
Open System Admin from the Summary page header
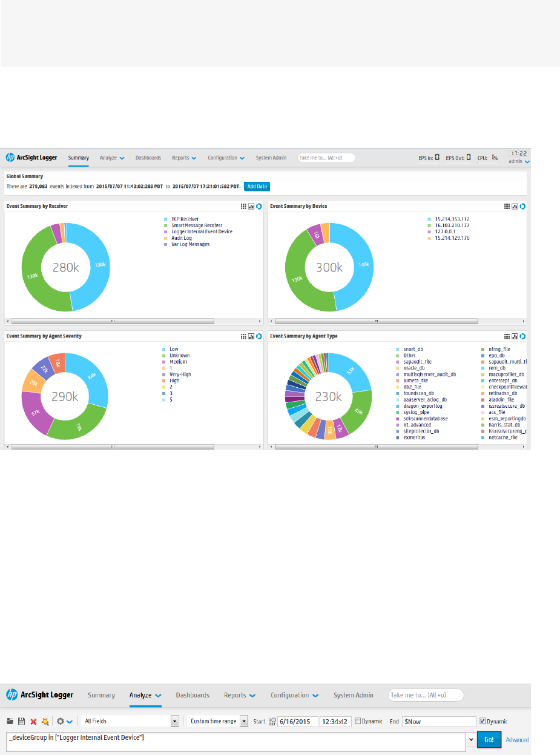(x=271, y=158)
